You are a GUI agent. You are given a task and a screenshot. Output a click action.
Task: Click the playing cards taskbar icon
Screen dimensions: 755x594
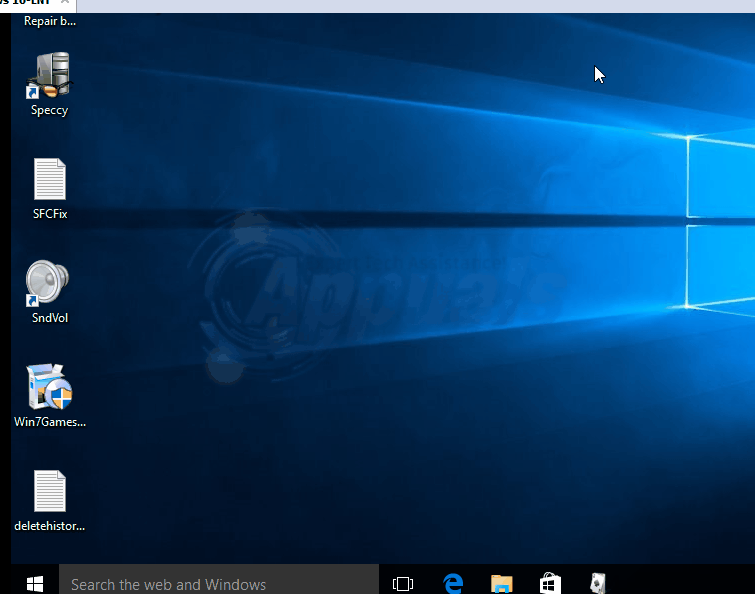(597, 583)
